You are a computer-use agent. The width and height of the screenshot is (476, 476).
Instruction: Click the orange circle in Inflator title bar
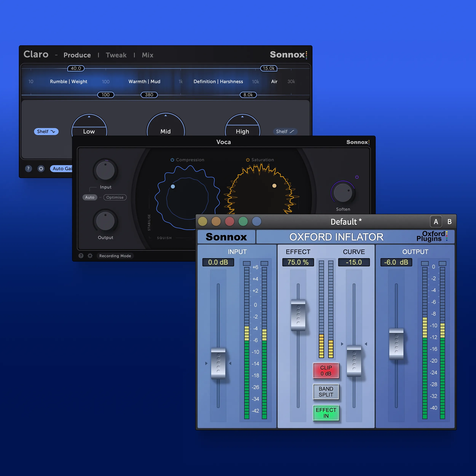216,221
